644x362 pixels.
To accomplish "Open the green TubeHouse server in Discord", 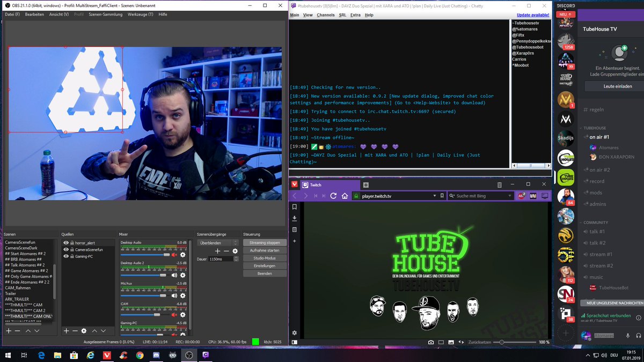I will (566, 177).
